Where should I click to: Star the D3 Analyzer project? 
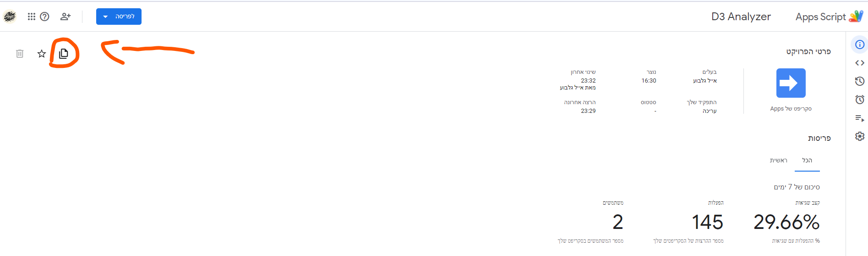pyautogui.click(x=42, y=54)
